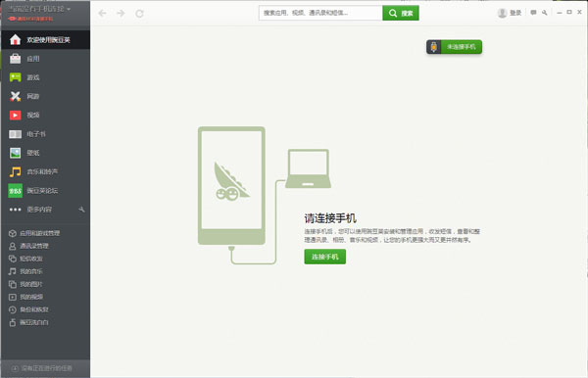Click the 请连接手机 heading text
The width and height of the screenshot is (588, 378).
click(330, 218)
